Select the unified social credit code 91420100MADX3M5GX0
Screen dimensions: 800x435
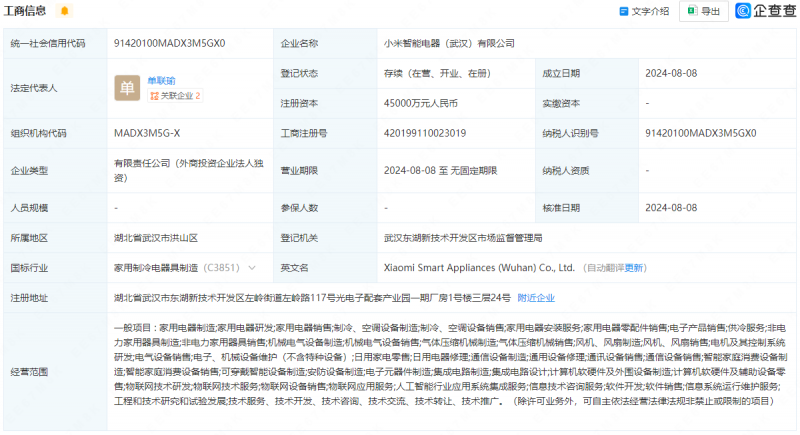point(169,43)
